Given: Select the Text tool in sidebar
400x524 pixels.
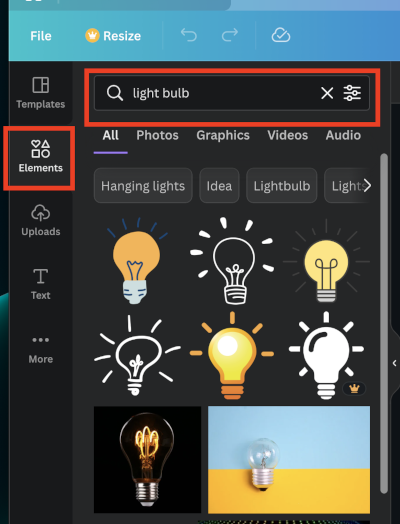Looking at the screenshot, I should click(40, 284).
